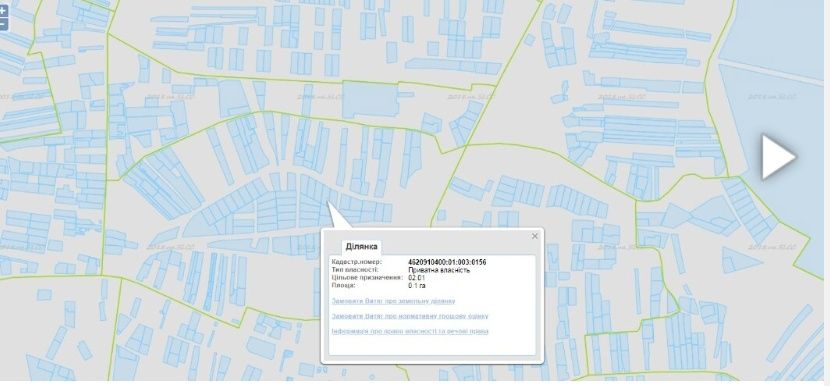This screenshot has width=830, height=386.
Task: Select cadastral number 4620910400:01:003:0156
Action: (447, 262)
